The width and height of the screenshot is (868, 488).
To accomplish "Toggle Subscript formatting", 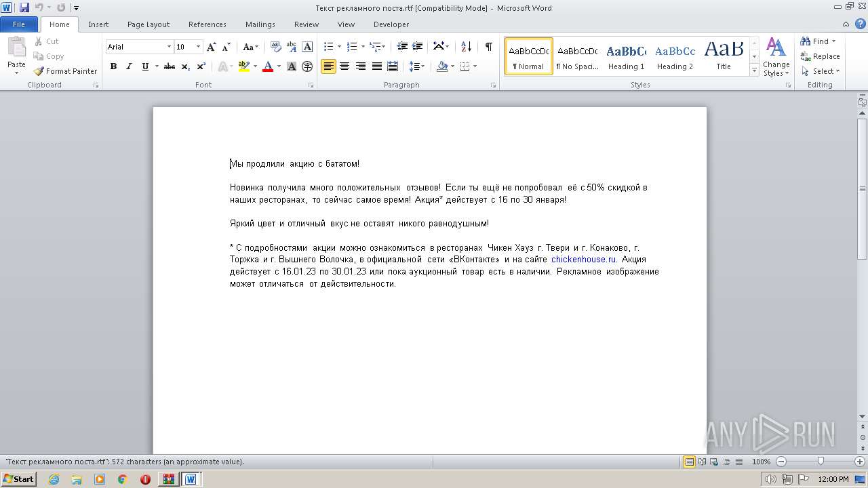I will 186,66.
